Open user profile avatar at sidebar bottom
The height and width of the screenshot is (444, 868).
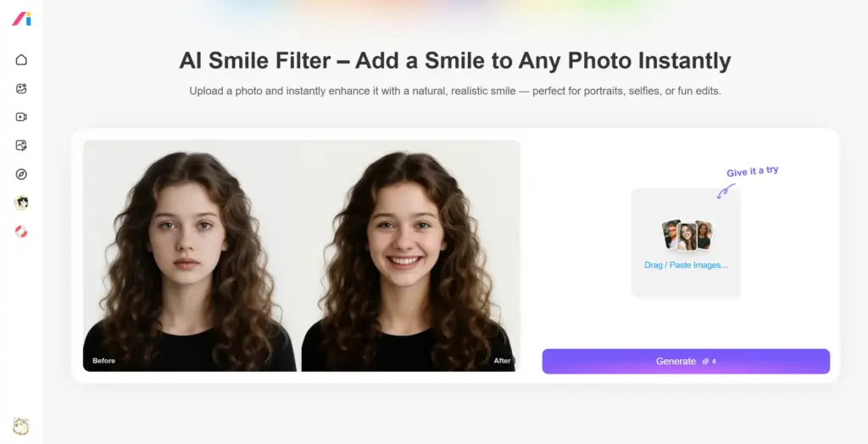click(x=21, y=425)
